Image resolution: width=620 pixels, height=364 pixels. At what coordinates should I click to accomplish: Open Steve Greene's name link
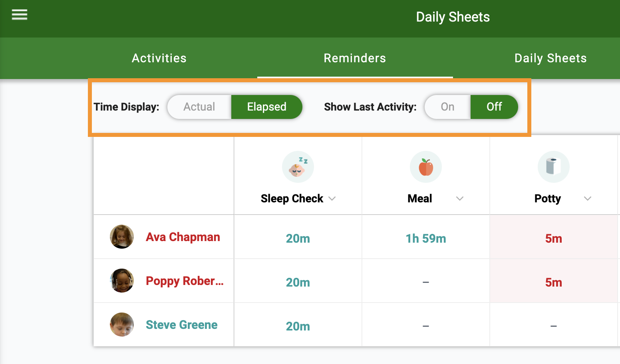pos(182,325)
